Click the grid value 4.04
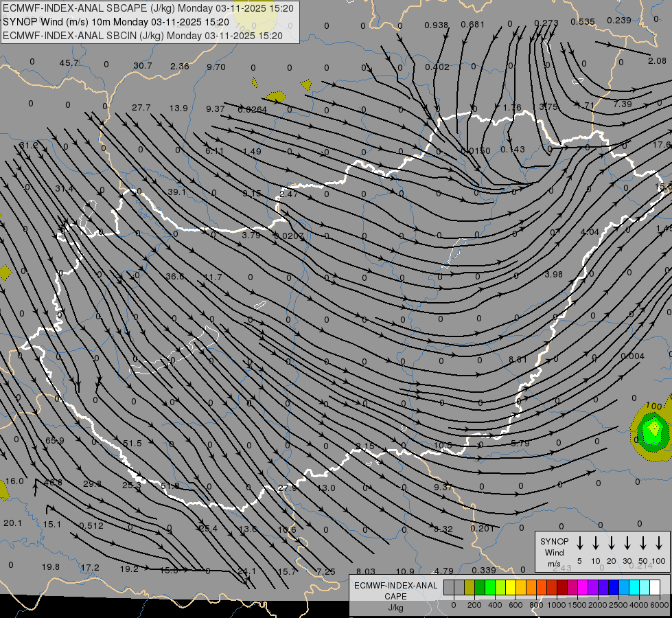The width and height of the screenshot is (672, 618). (x=590, y=231)
